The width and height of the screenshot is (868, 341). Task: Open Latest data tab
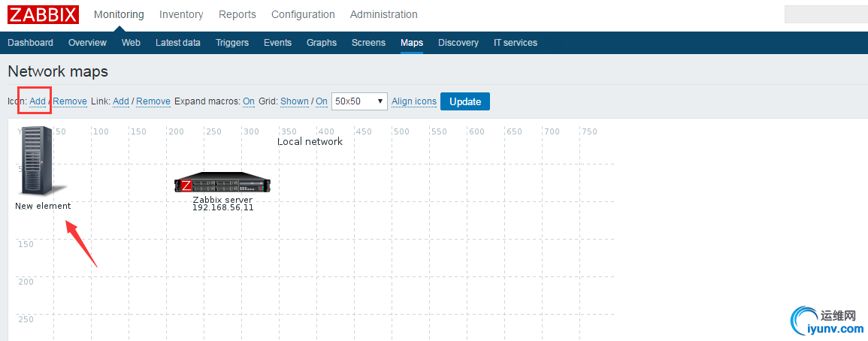(177, 43)
